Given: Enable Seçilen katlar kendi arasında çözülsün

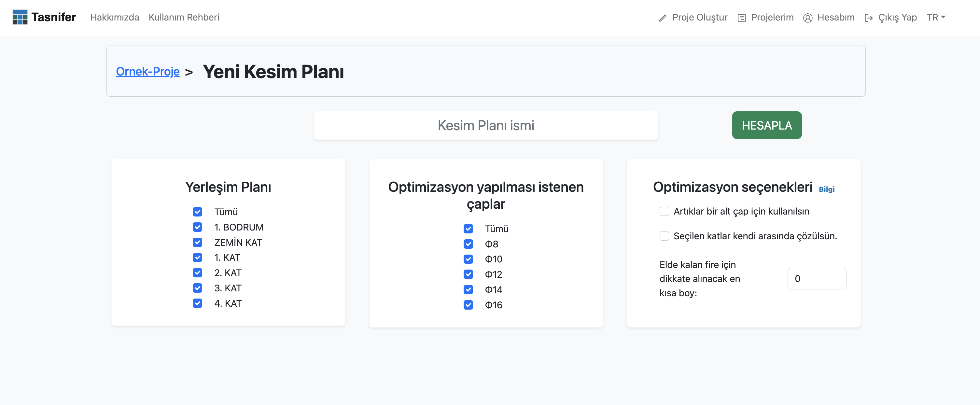Looking at the screenshot, I should (x=664, y=236).
